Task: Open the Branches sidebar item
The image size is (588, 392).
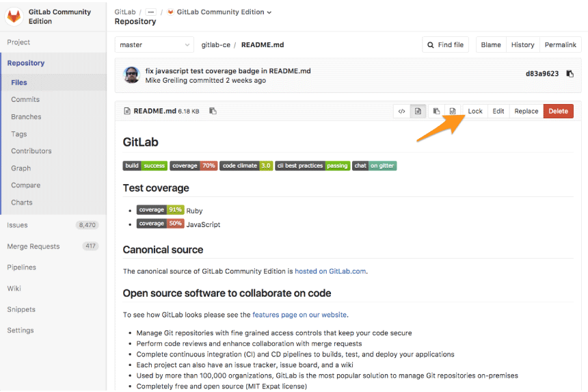Action: point(26,117)
